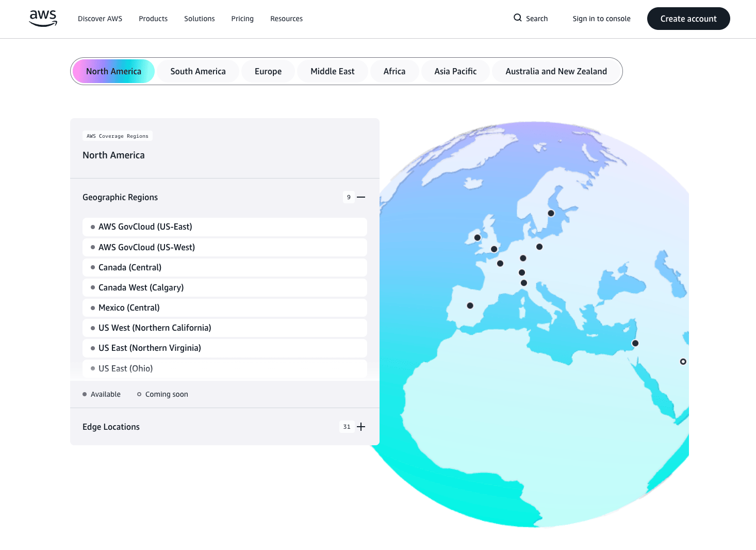Open the Resources menu
This screenshot has height=550, width=756.
point(287,19)
